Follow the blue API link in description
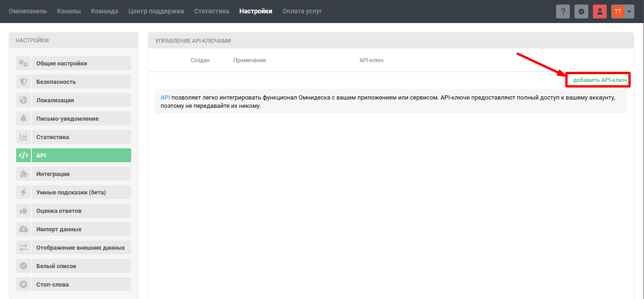The image size is (644, 299). point(165,98)
